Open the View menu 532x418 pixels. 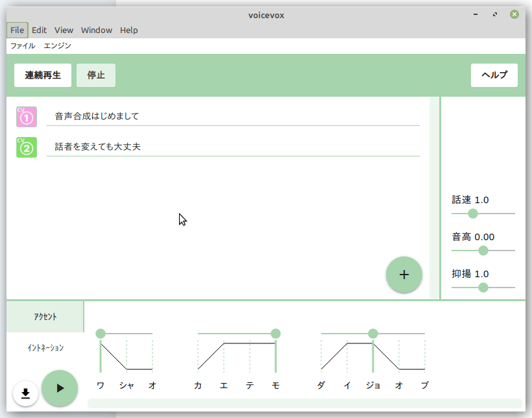click(x=64, y=31)
